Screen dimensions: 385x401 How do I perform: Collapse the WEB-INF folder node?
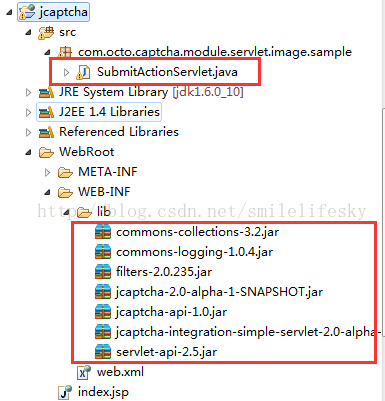coord(47,193)
